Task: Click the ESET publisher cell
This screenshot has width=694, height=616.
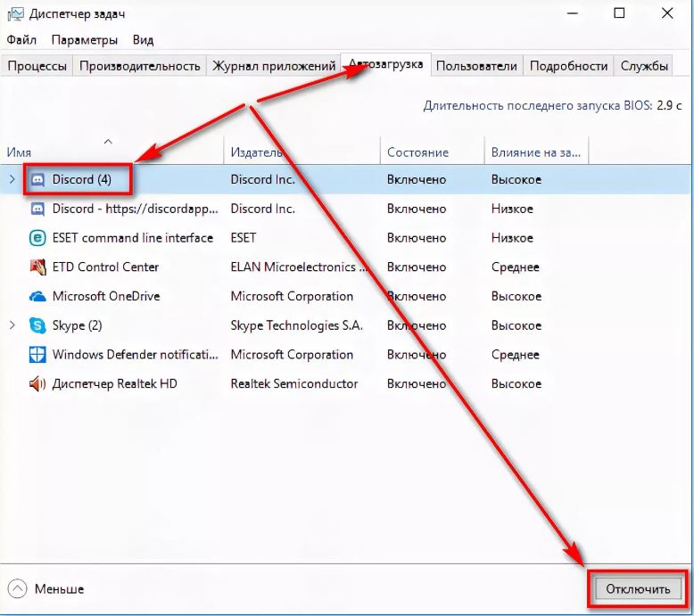Action: coord(243,238)
